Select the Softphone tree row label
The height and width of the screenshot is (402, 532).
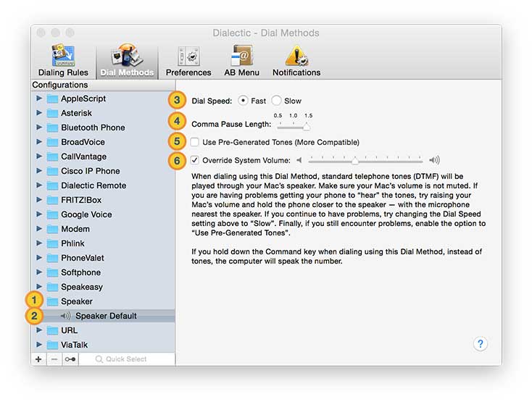80,272
